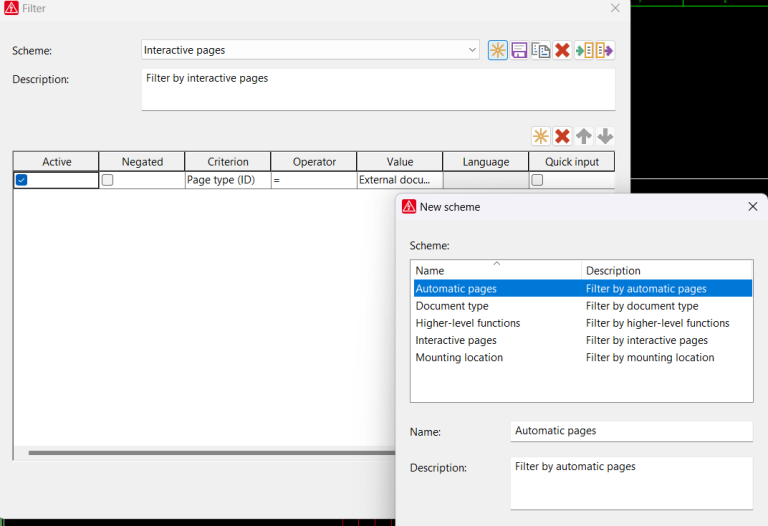
Task: Move criterion row down arrow icon
Action: pos(605,136)
